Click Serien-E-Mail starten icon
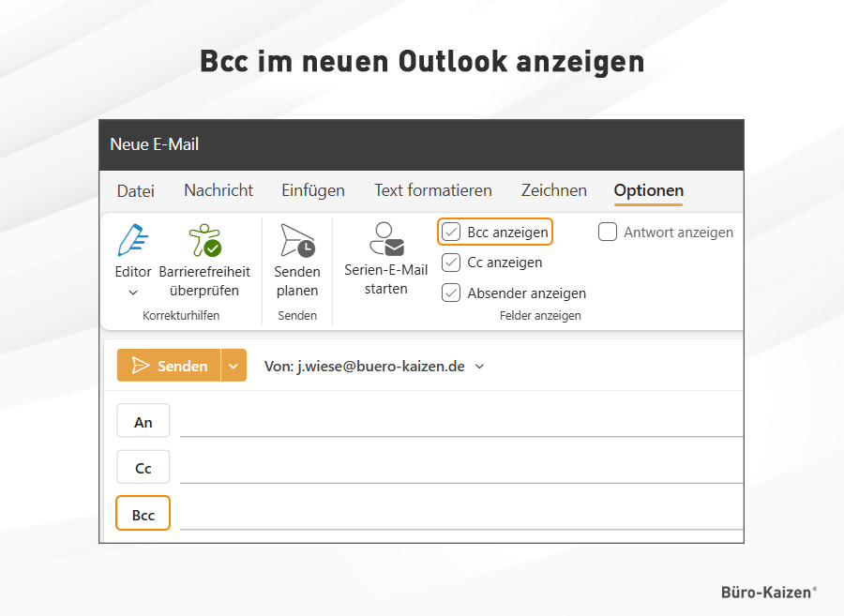The height and width of the screenshot is (616, 844). point(385,240)
